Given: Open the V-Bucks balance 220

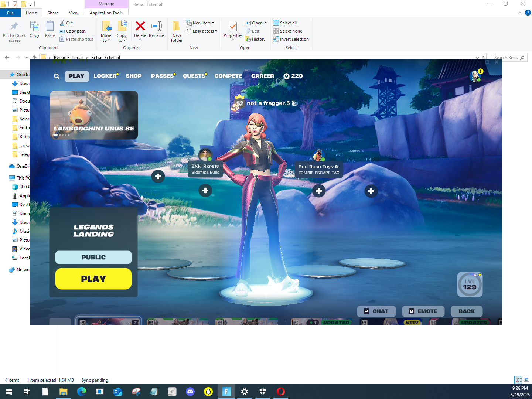Looking at the screenshot, I should point(293,76).
